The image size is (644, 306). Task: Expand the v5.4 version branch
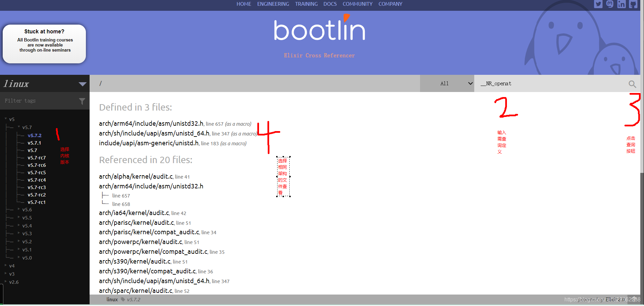[19, 225]
